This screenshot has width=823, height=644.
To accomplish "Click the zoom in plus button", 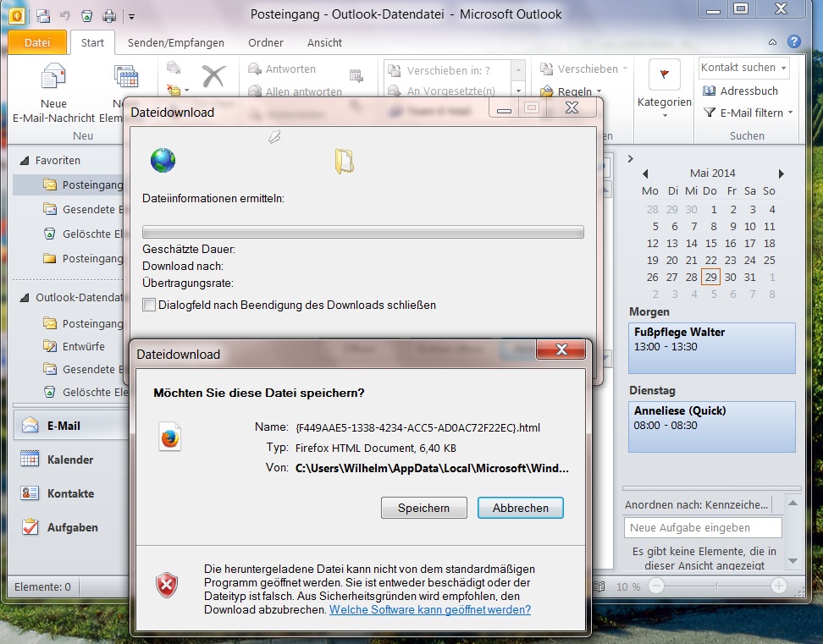I will click(778, 586).
